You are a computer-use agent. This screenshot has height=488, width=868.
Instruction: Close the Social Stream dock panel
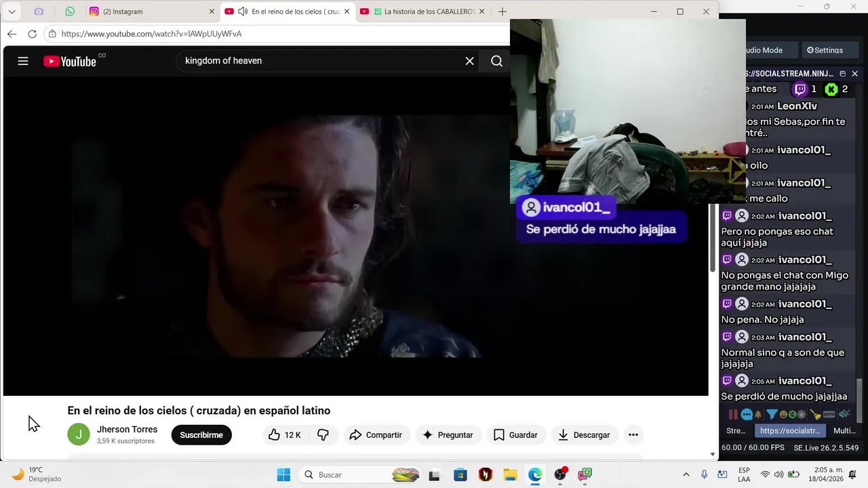pyautogui.click(x=854, y=73)
